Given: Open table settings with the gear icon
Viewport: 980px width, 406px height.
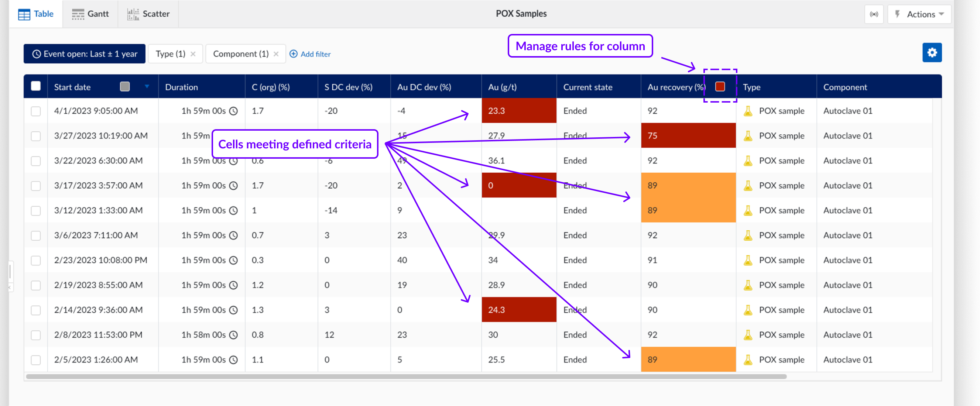Looking at the screenshot, I should coord(932,52).
